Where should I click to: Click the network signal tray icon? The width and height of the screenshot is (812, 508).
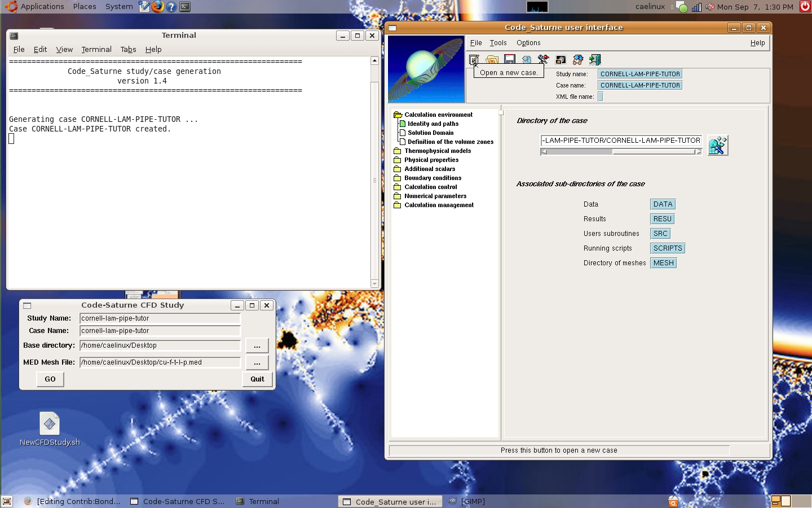696,7
